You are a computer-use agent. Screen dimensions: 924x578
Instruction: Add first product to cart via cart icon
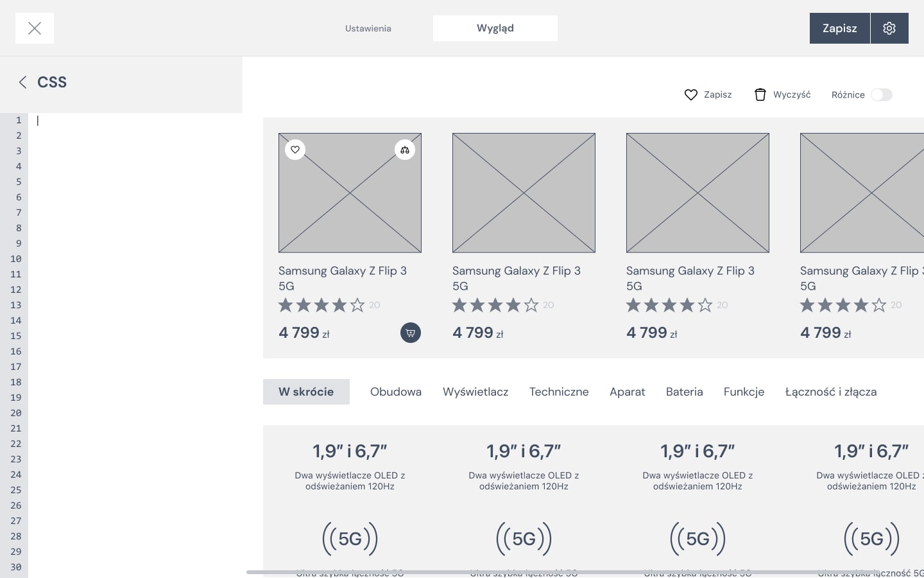[411, 333]
